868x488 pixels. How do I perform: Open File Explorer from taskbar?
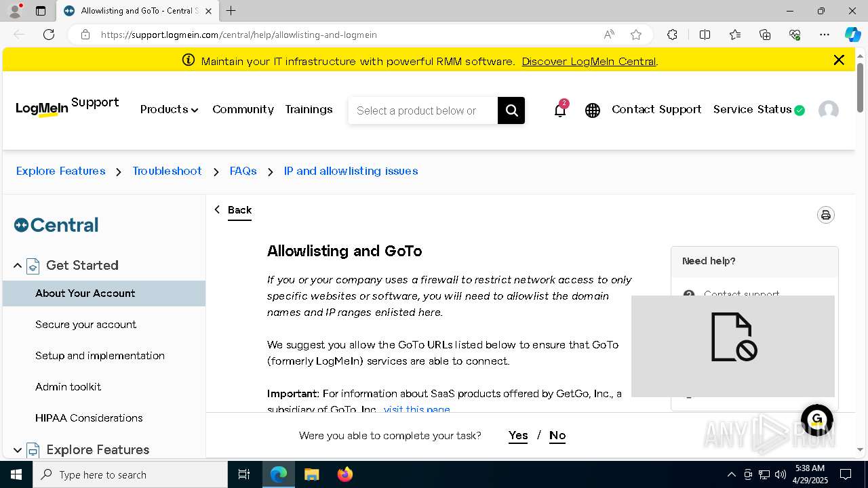311,474
